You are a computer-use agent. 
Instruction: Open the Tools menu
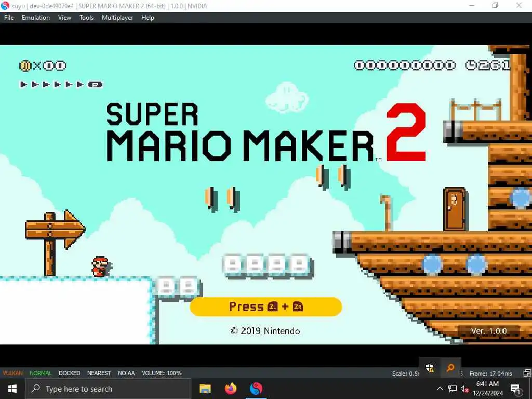(x=87, y=18)
